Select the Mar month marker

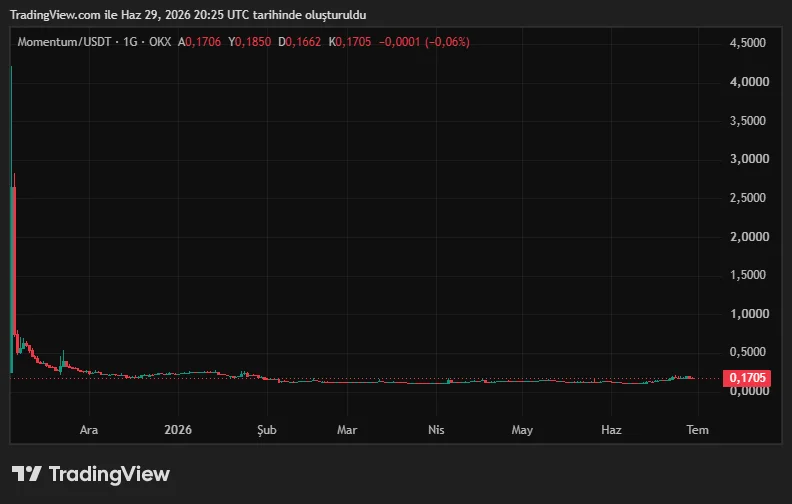[347, 430]
